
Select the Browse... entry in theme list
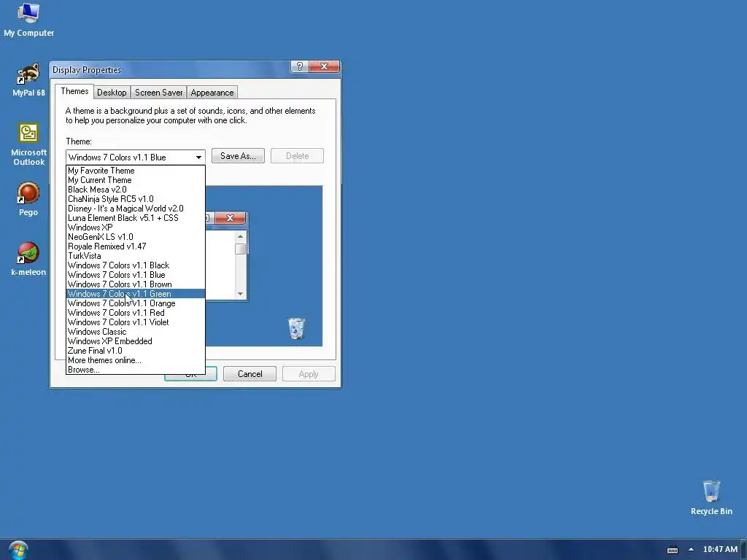point(135,370)
